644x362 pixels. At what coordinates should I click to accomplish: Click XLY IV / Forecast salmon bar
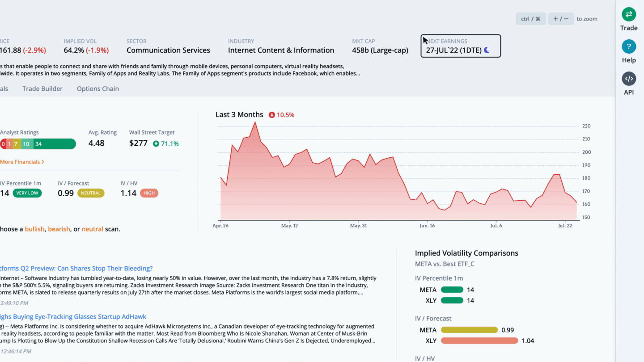point(479,341)
